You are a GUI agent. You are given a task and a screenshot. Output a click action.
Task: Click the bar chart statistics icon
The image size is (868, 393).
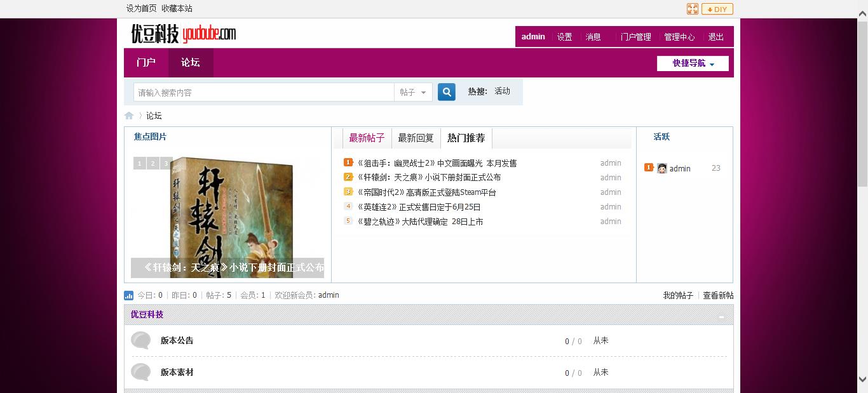(x=128, y=295)
